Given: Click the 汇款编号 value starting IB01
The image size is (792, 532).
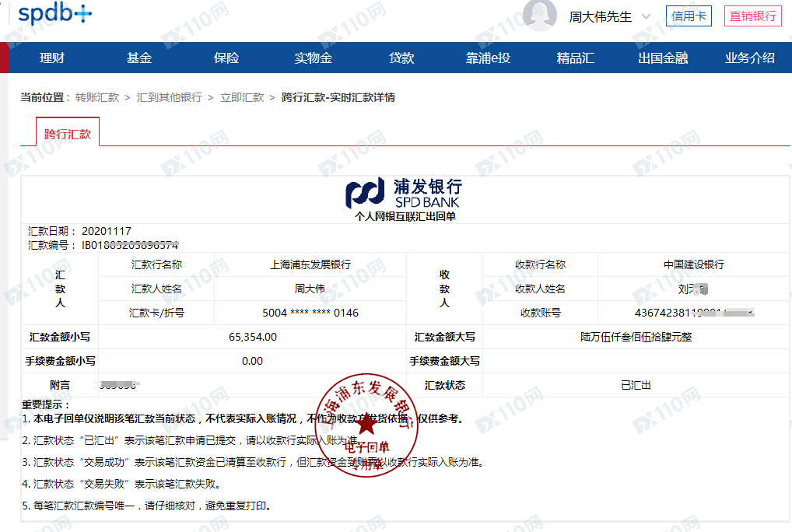Looking at the screenshot, I should pyautogui.click(x=130, y=245).
